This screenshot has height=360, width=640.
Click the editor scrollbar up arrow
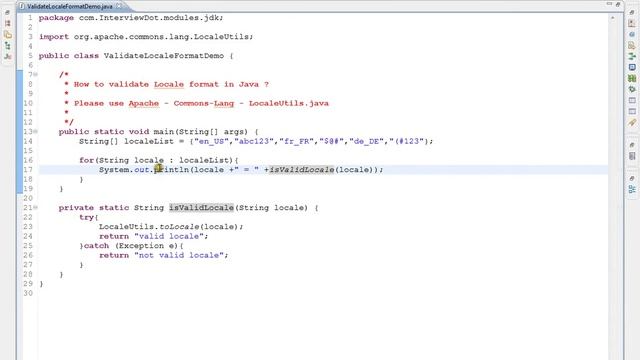click(x=613, y=18)
